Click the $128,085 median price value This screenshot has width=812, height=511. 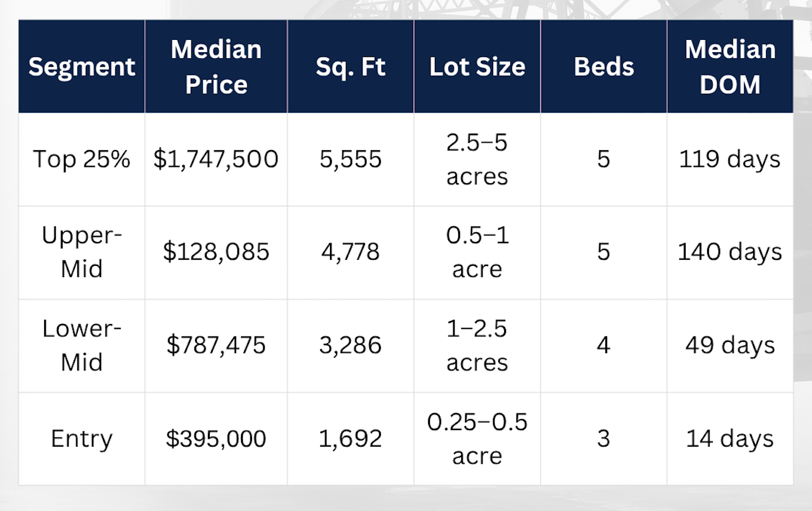[x=216, y=252]
